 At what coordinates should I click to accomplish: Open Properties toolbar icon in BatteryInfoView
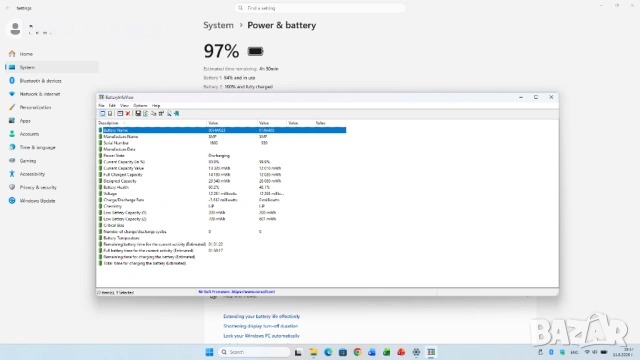pyautogui.click(x=161, y=113)
